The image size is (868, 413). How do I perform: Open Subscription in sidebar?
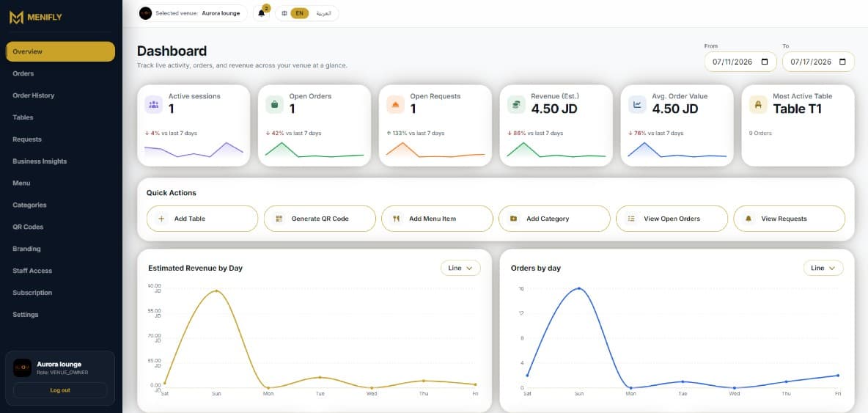[60, 292]
